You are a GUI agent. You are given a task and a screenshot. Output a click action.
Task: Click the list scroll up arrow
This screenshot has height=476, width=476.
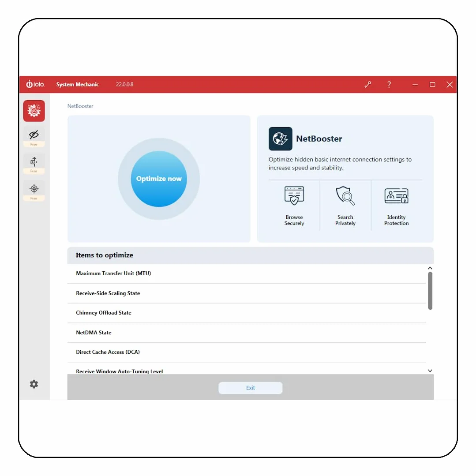click(x=430, y=268)
